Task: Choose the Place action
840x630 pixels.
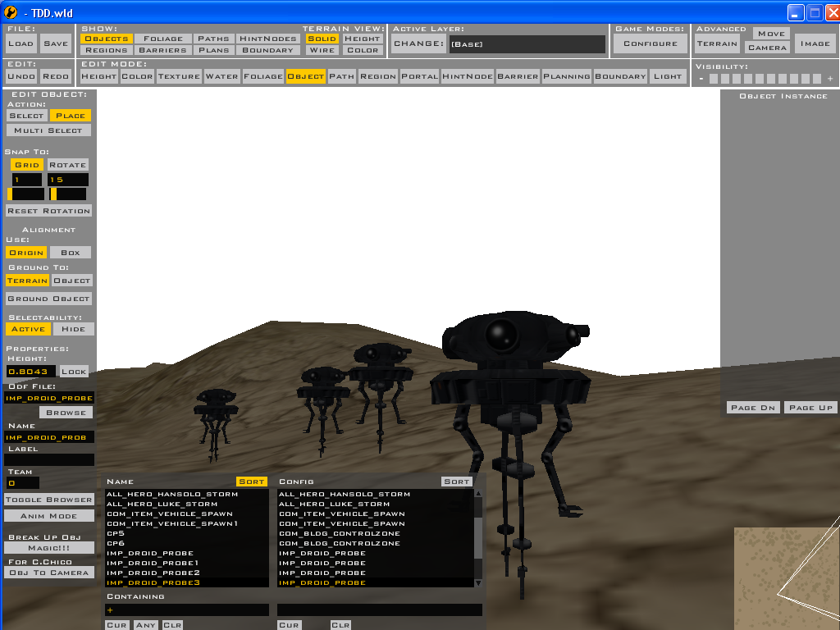Action: [x=71, y=116]
